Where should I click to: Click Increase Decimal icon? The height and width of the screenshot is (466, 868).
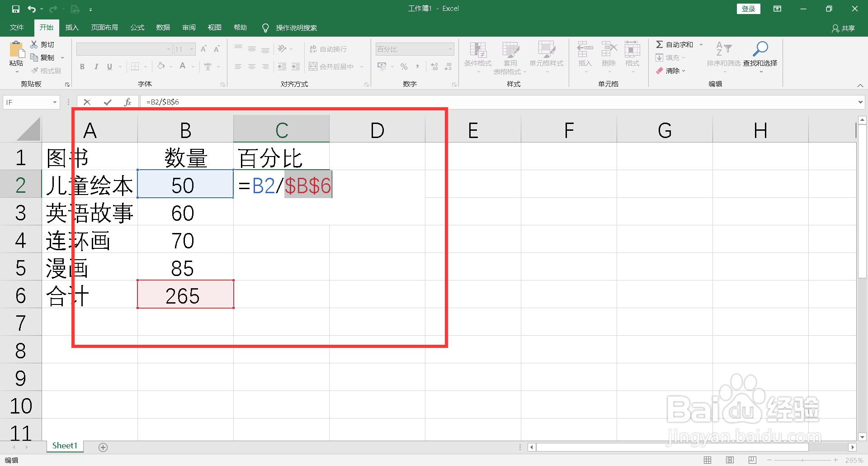click(x=434, y=67)
